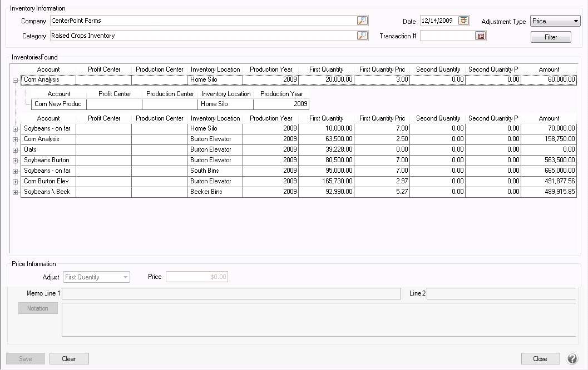Click the Price input field
The image size is (588, 370).
click(x=197, y=277)
